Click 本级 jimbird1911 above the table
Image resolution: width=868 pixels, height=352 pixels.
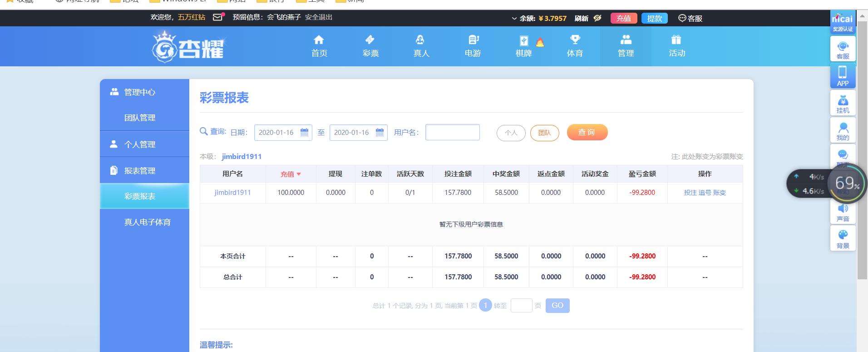click(x=242, y=157)
